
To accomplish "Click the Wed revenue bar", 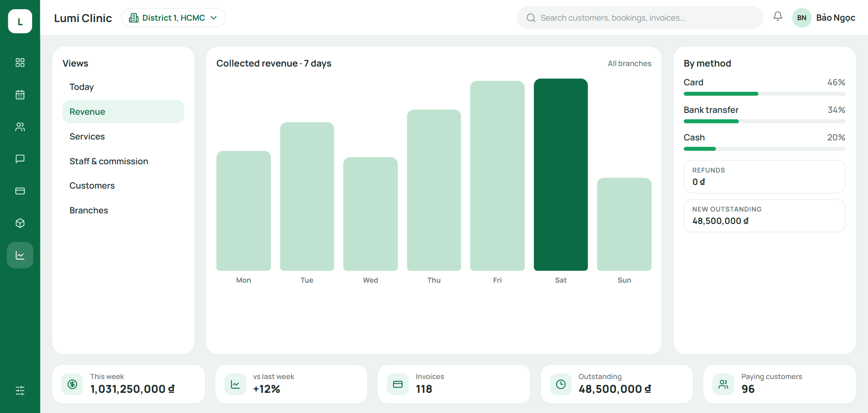I will click(x=370, y=214).
